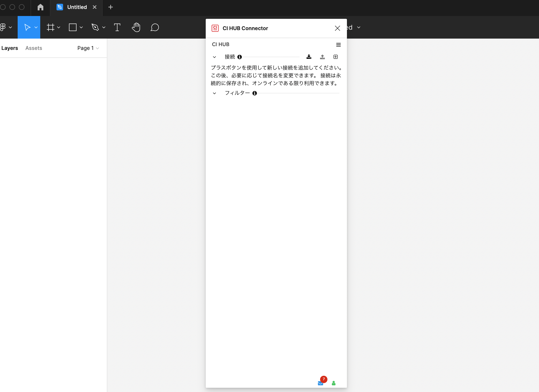Select the text tool in toolbar
Image resolution: width=539 pixels, height=392 pixels.
pos(117,27)
